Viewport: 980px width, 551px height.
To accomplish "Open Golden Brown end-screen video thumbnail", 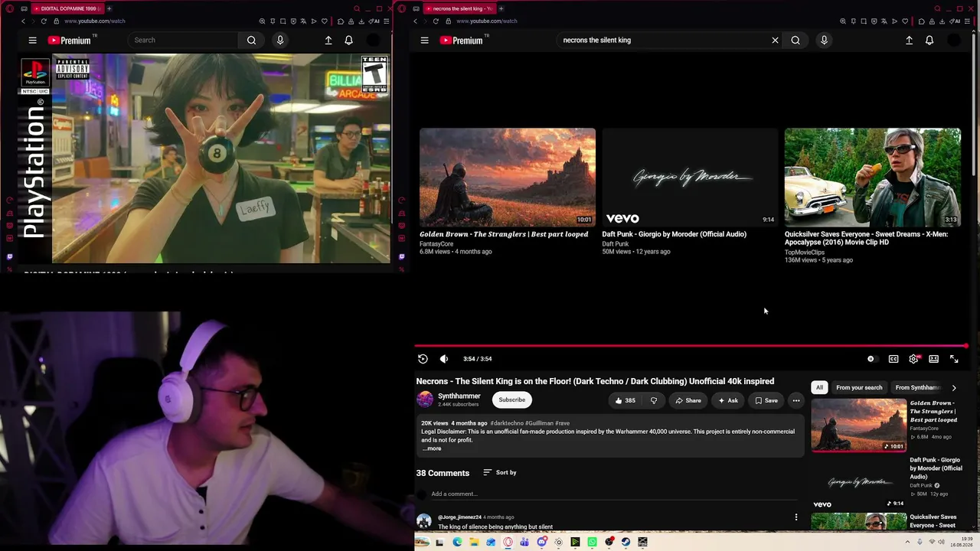I will click(508, 178).
